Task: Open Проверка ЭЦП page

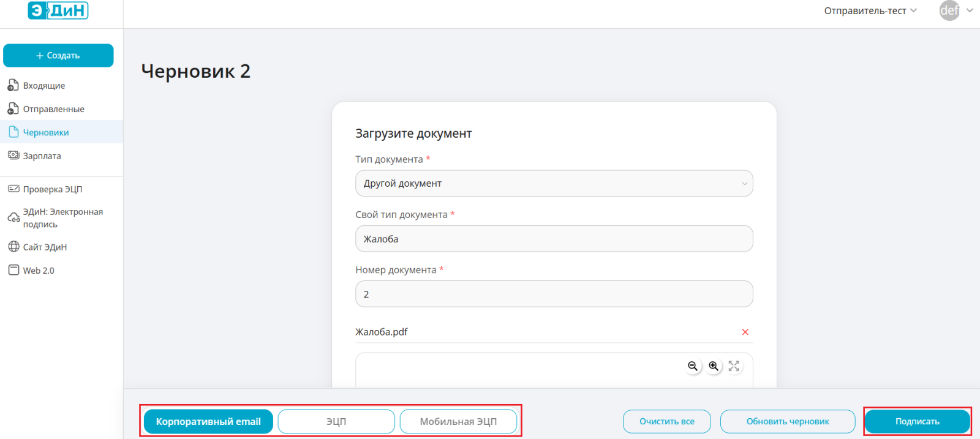Action: (52, 189)
